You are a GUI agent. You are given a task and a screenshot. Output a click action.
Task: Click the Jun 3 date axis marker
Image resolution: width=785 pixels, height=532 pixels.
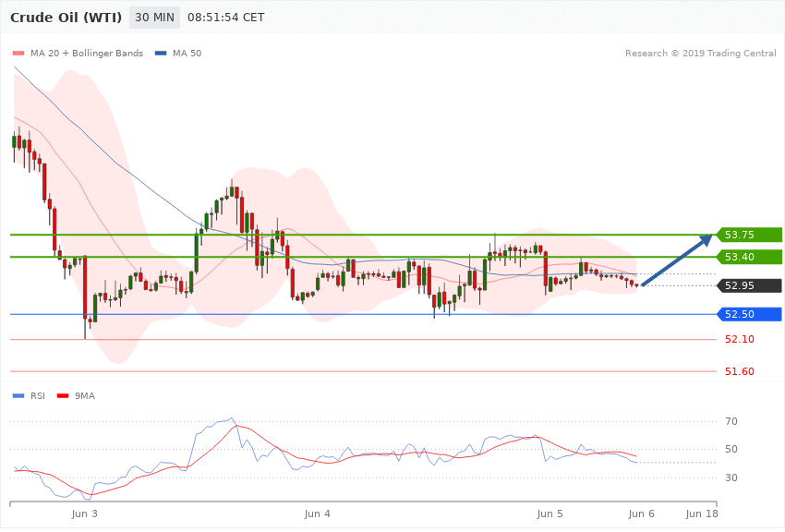point(85,514)
